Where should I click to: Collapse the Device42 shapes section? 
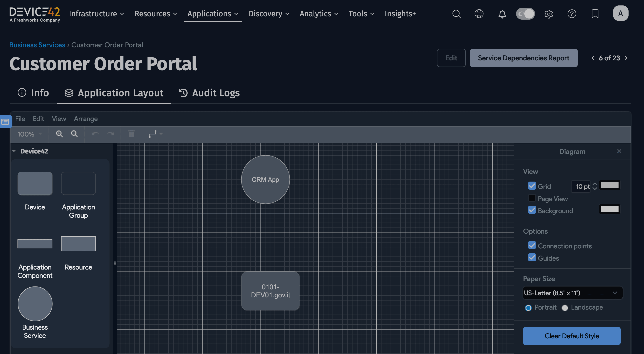[14, 151]
